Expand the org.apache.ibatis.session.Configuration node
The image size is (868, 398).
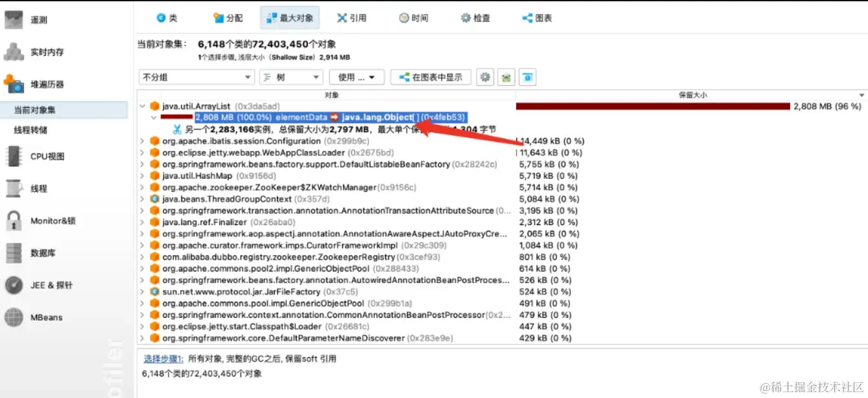click(x=142, y=141)
